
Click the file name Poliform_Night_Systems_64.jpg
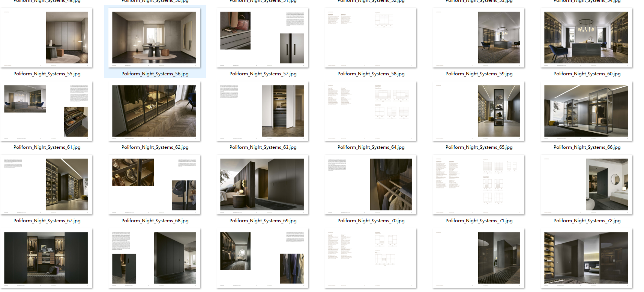click(371, 147)
